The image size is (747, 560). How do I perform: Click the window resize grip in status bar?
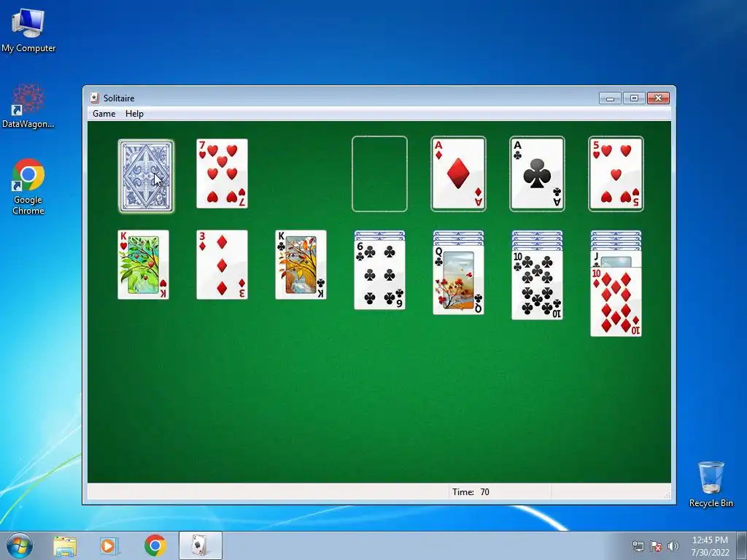(x=667, y=495)
